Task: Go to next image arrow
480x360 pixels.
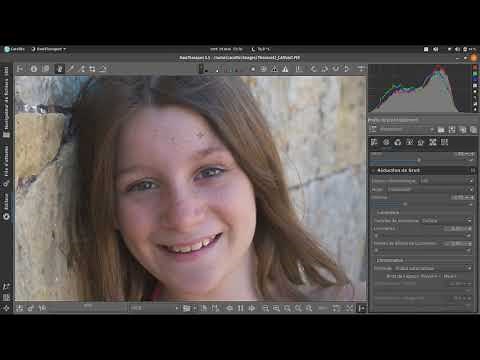Action: coord(252,308)
